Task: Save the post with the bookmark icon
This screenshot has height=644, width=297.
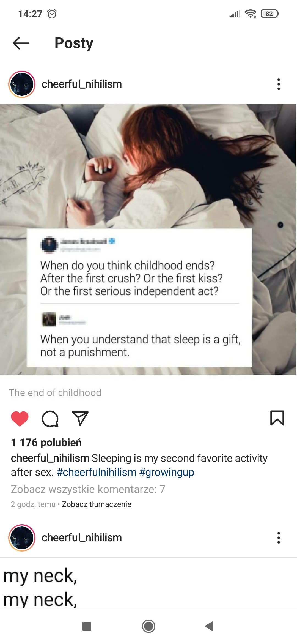Action: [x=277, y=418]
